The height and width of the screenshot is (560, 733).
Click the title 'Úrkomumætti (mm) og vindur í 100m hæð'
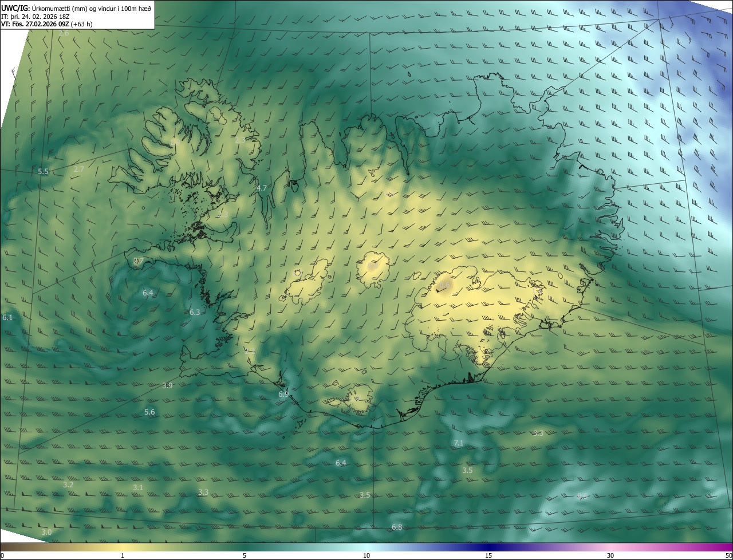(91, 8)
